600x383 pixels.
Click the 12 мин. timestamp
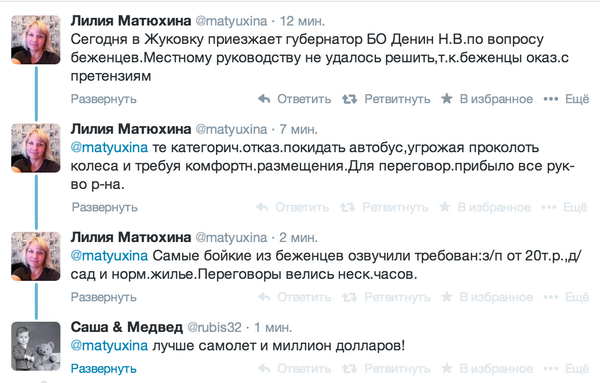tap(302, 21)
